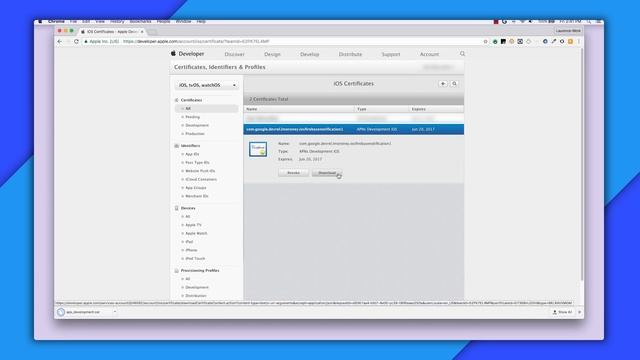Viewport: 640px width, 360px height.
Task: Select All under Devices
Action: pyautogui.click(x=188, y=217)
